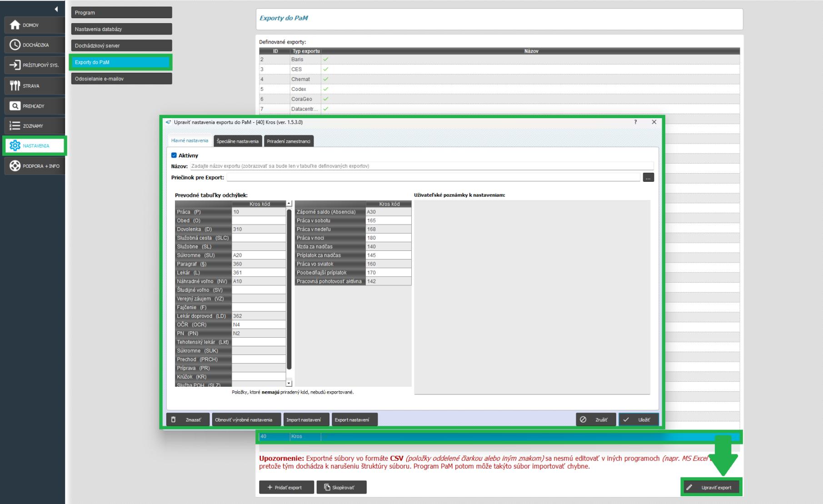Click the dialog help question mark
Screen dimensions: 823x504
coord(635,122)
